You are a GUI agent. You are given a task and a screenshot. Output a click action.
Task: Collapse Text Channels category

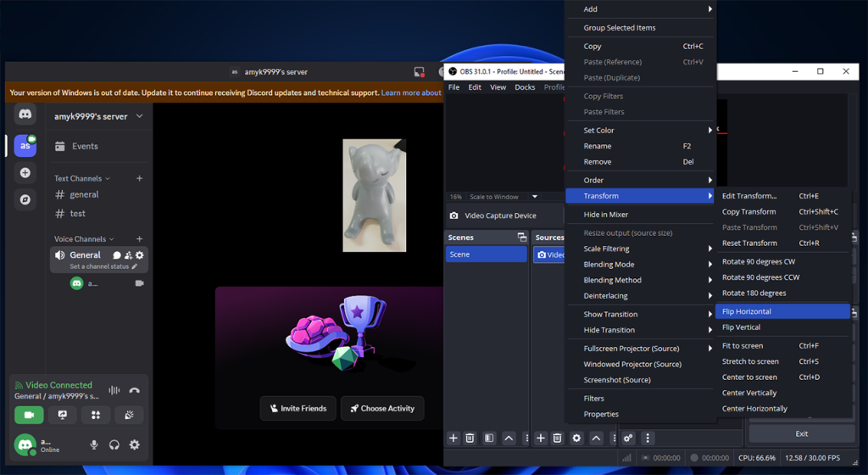[x=82, y=178]
